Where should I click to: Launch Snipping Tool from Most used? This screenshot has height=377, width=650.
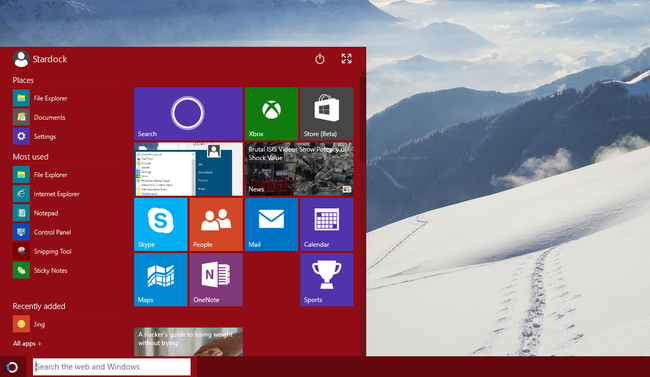[x=42, y=251]
